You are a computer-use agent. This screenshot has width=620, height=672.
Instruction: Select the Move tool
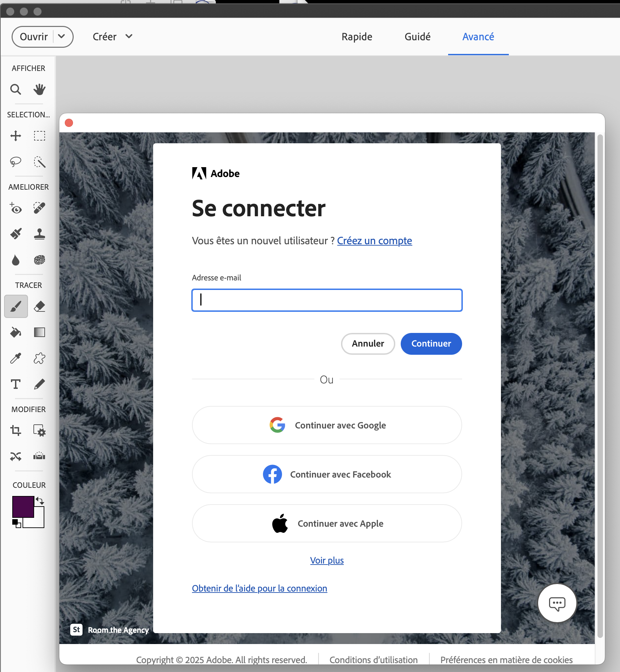[16, 136]
